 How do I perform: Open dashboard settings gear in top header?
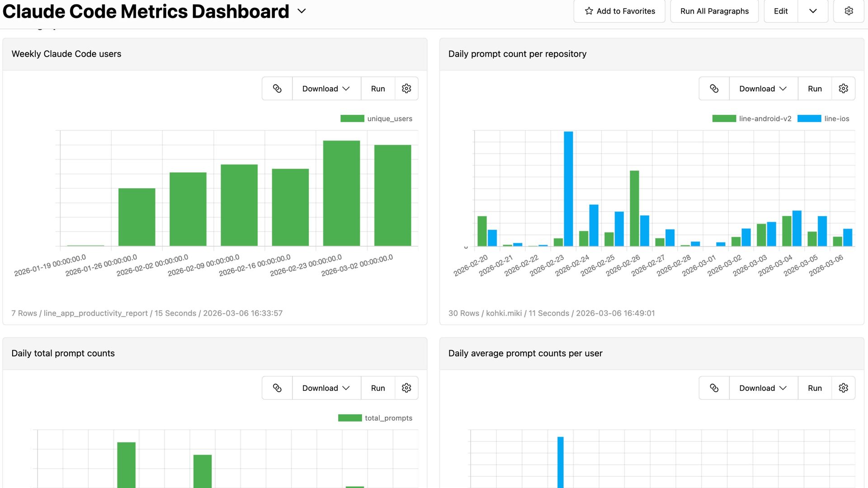coord(849,11)
